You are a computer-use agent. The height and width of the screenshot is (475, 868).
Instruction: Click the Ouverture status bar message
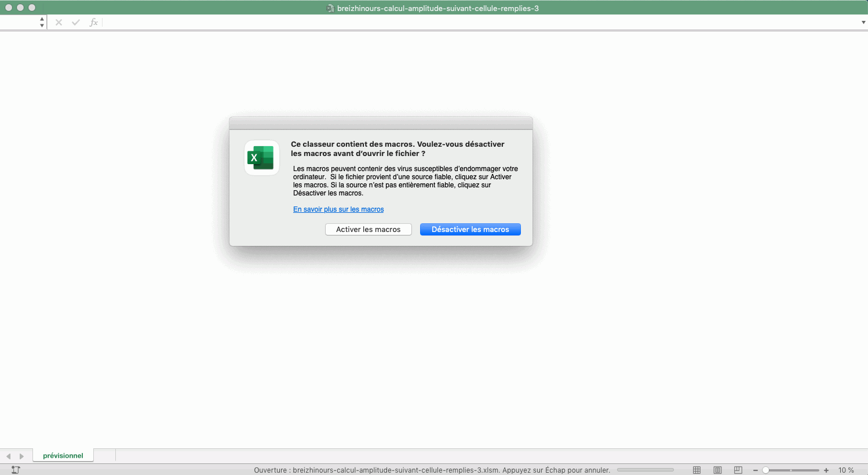click(432, 470)
